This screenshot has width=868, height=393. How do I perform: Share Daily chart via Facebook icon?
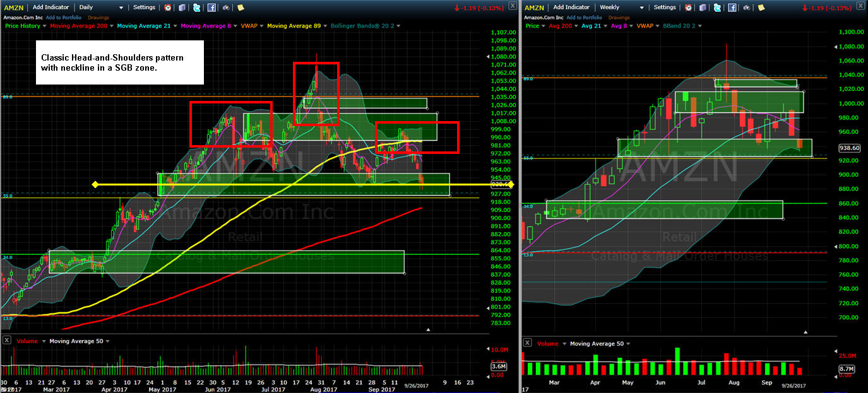click(211, 8)
